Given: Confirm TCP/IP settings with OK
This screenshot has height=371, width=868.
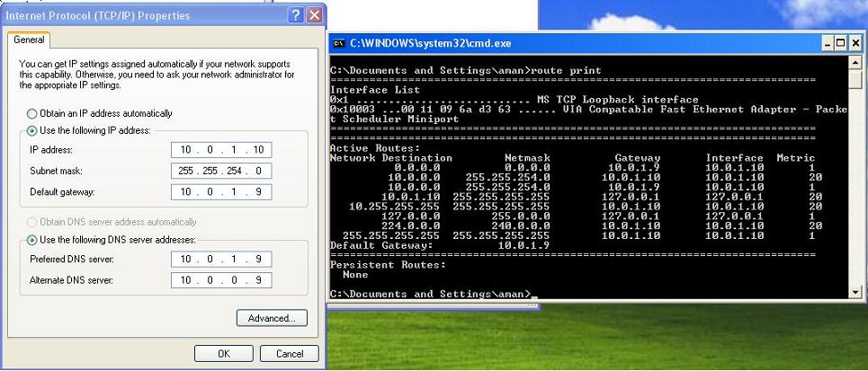Looking at the screenshot, I should click(224, 353).
